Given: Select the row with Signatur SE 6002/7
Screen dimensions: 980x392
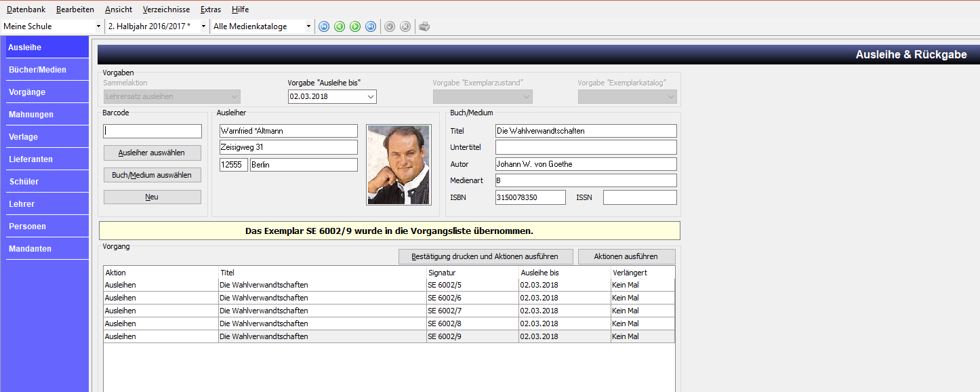Looking at the screenshot, I should point(389,311).
